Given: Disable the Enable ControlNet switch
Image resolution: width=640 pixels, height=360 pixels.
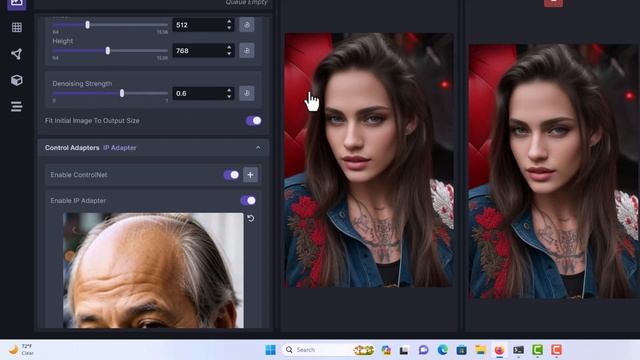Looking at the screenshot, I should coord(231,175).
